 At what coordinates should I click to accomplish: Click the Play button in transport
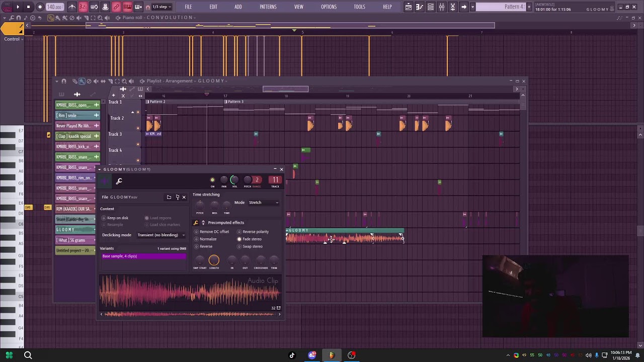[x=18, y=7]
